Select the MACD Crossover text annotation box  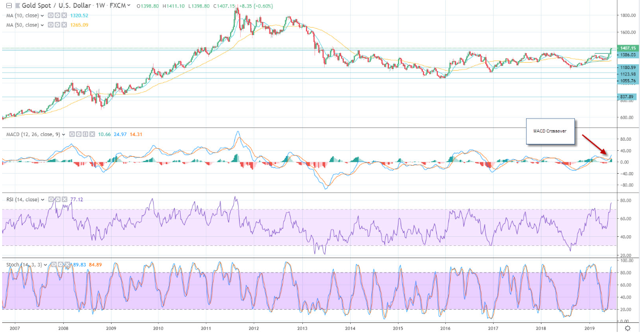coord(550,131)
